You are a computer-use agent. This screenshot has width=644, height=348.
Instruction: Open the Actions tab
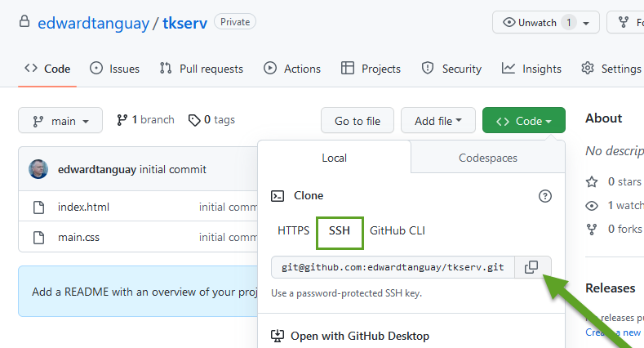[x=292, y=69]
